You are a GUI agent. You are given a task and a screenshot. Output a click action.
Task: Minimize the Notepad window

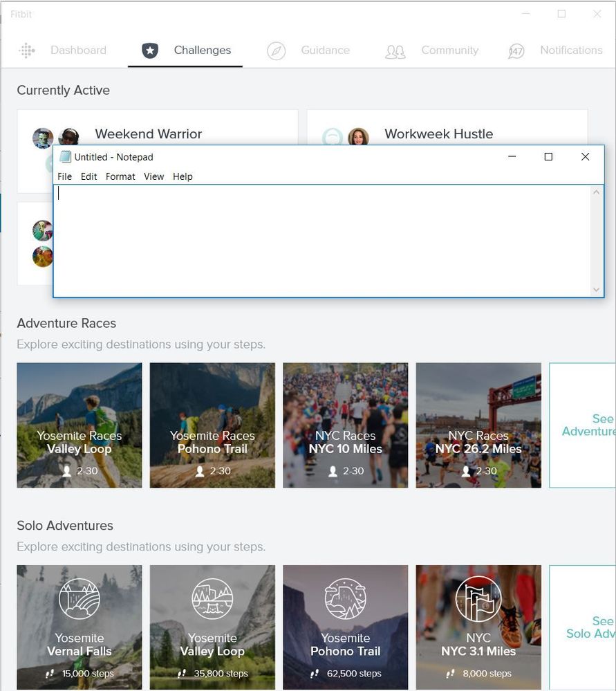(512, 156)
